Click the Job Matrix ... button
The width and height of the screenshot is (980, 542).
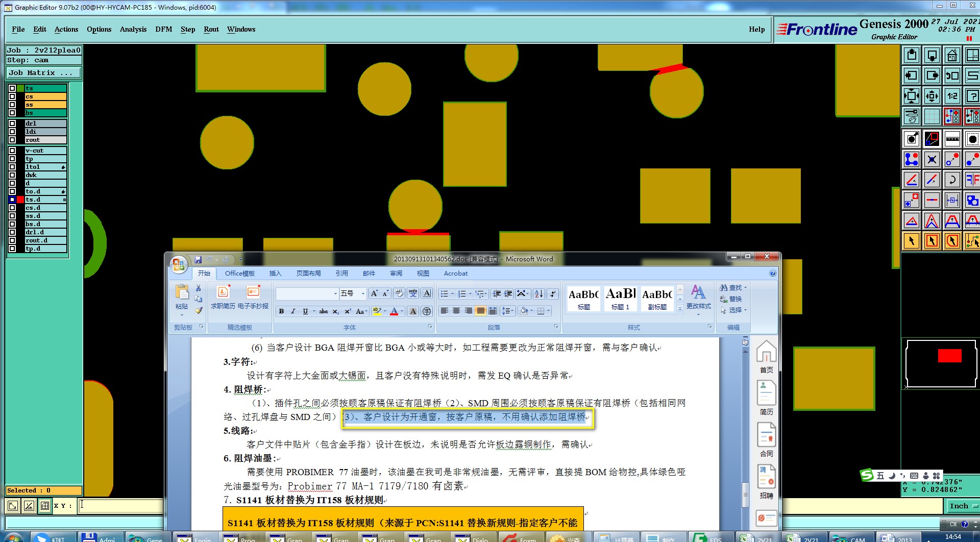[x=44, y=73]
